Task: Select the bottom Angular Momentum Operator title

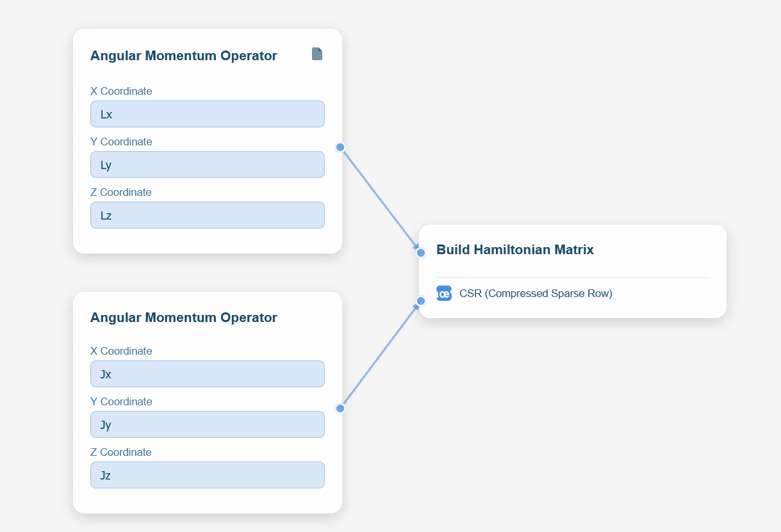Action: (183, 318)
